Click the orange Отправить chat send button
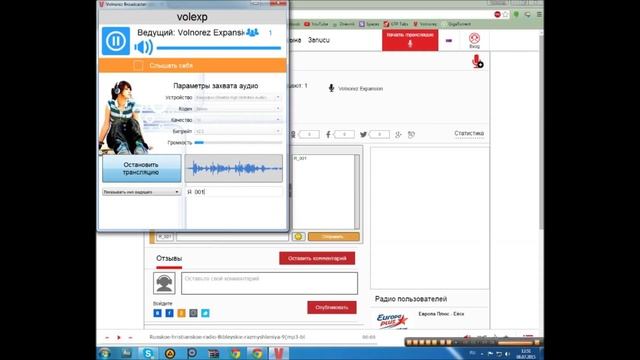 333,237
